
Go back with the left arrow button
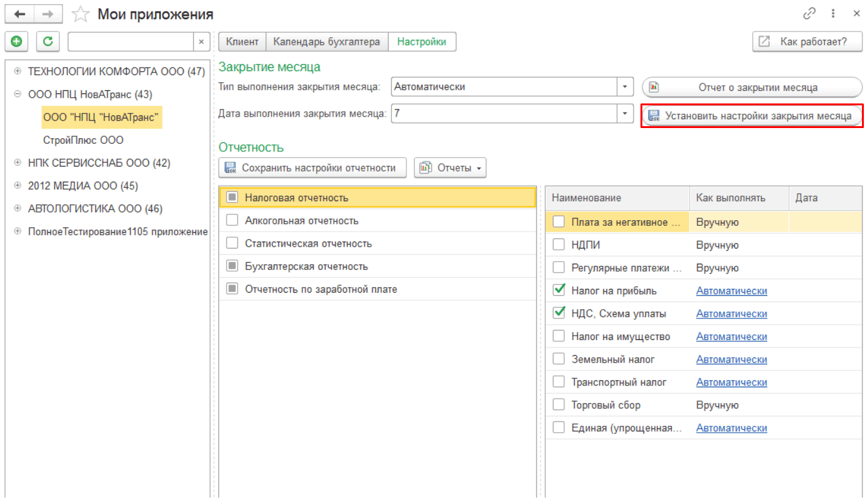20,13
